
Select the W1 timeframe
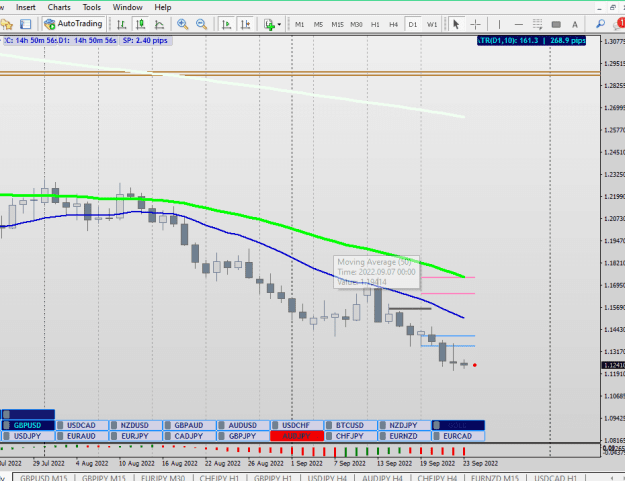[x=432, y=24]
